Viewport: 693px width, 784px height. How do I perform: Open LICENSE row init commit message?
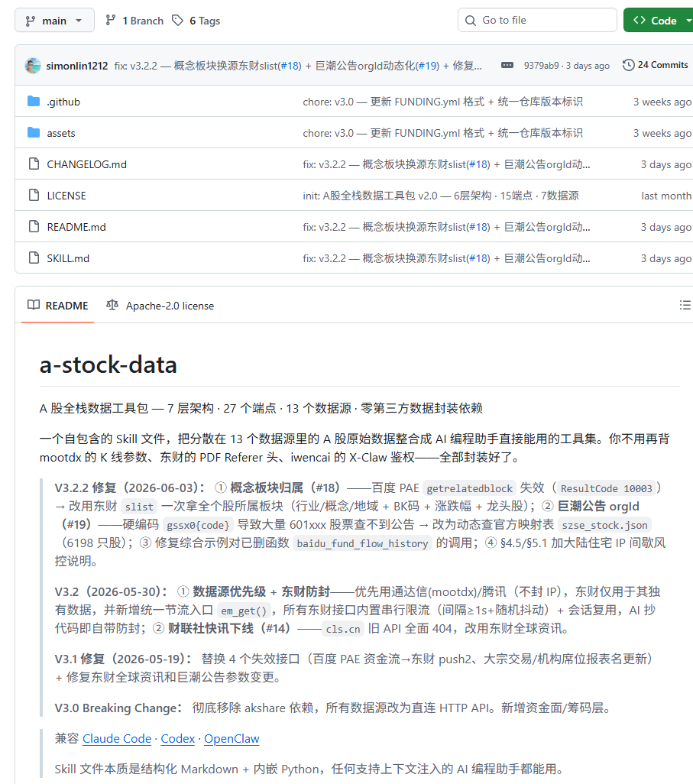point(441,196)
